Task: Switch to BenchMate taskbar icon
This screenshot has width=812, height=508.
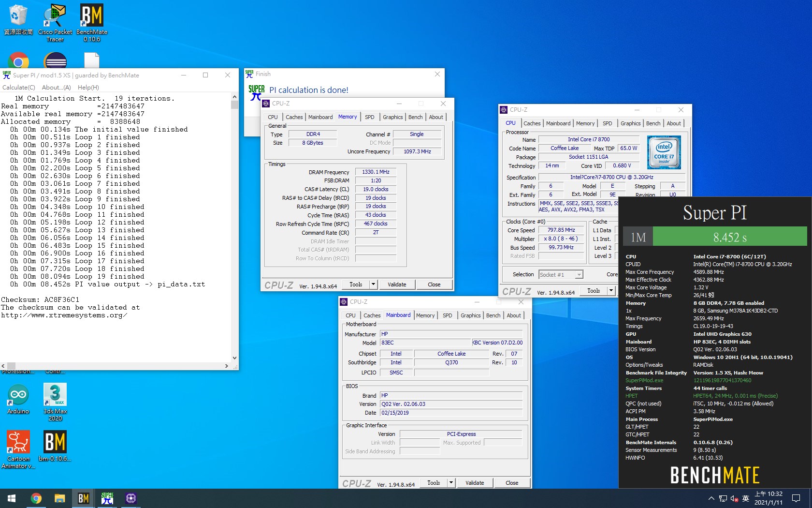Action: pos(83,498)
